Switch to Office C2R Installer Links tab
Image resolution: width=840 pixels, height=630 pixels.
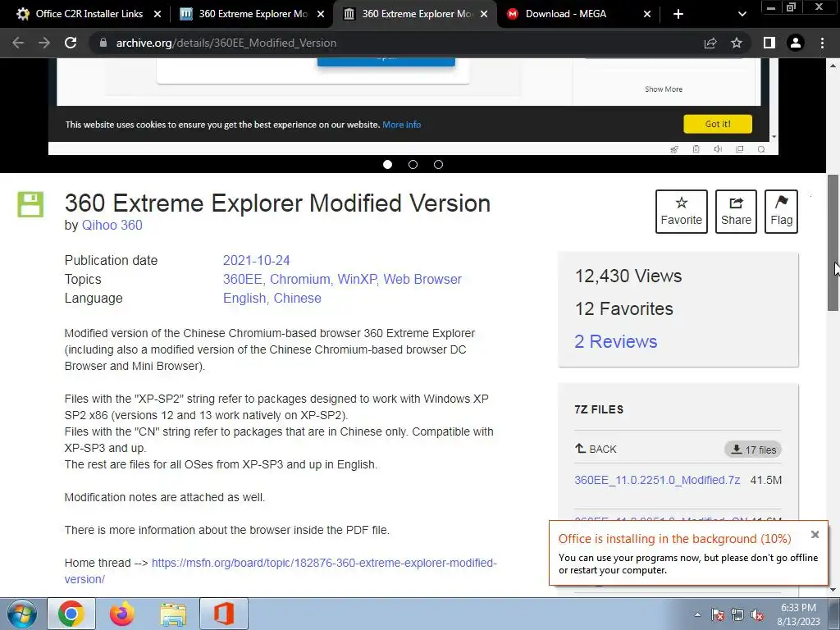pyautogui.click(x=89, y=14)
